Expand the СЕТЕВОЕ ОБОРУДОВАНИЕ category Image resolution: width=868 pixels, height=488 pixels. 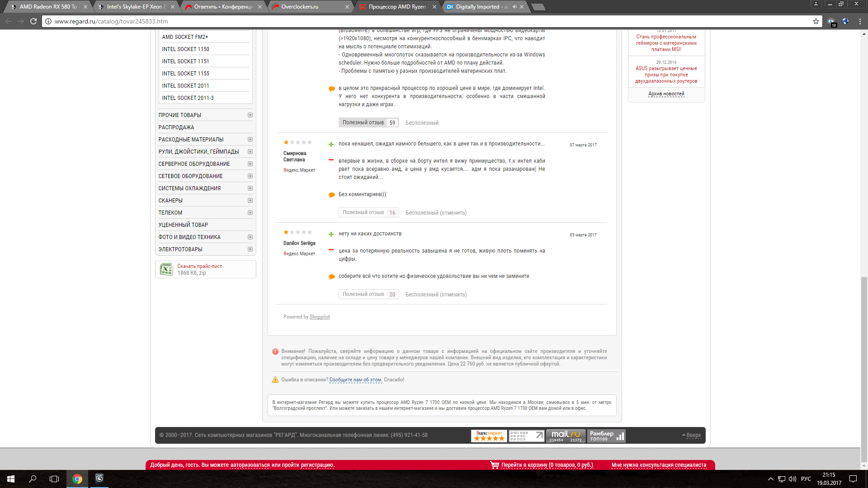[x=250, y=176]
